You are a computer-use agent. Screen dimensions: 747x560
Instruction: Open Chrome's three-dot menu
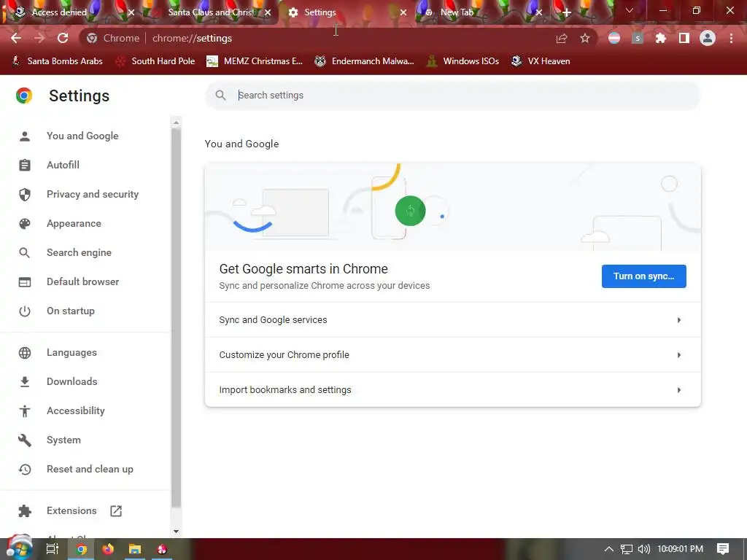pyautogui.click(x=731, y=38)
